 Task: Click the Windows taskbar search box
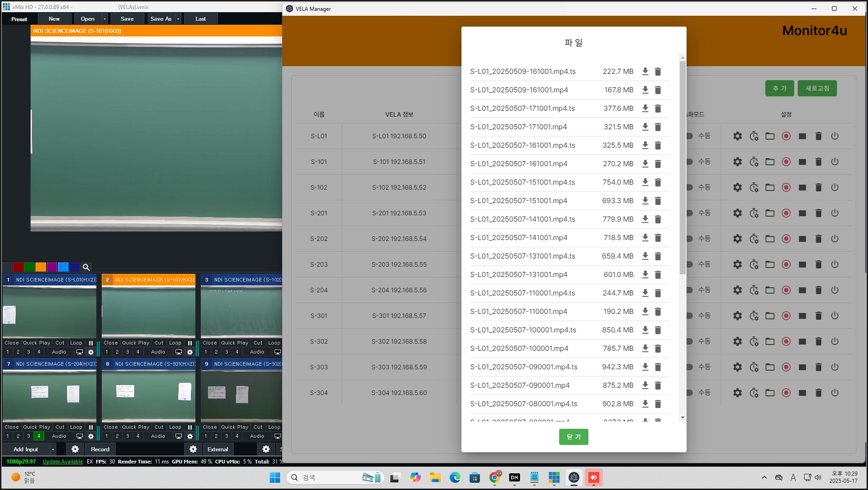(x=335, y=477)
